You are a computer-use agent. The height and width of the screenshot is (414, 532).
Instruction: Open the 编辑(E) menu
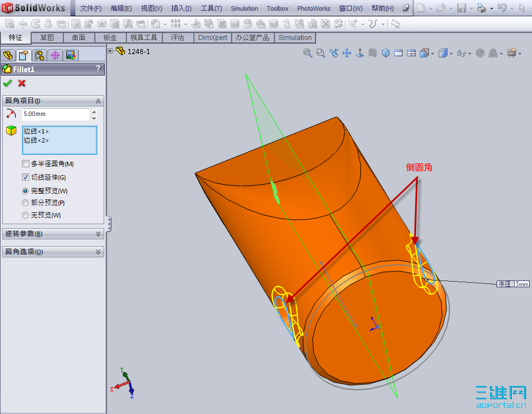pos(121,8)
